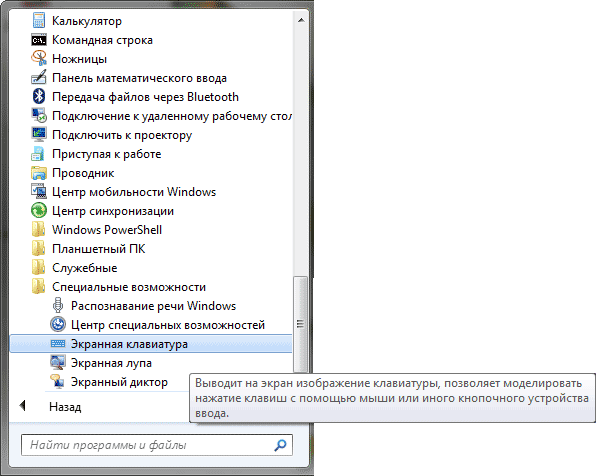Click the Центр синхронизации label
This screenshot has width=596, height=476.
point(113,211)
